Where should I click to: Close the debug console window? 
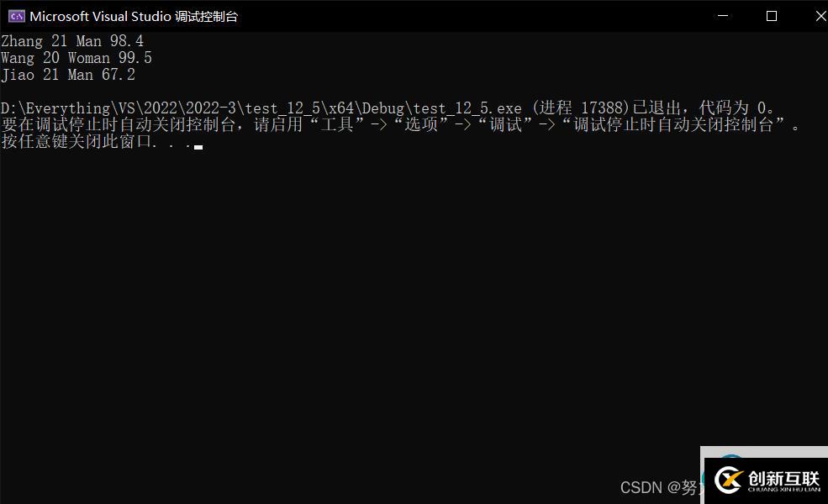pyautogui.click(x=820, y=16)
